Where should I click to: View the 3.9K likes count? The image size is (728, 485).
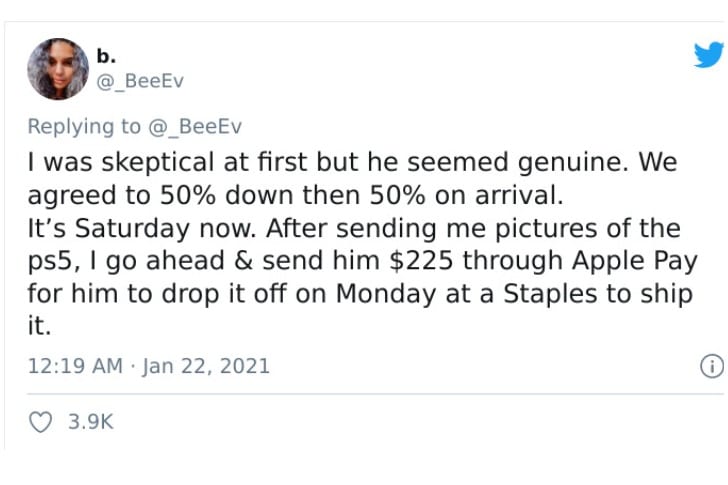click(91, 422)
